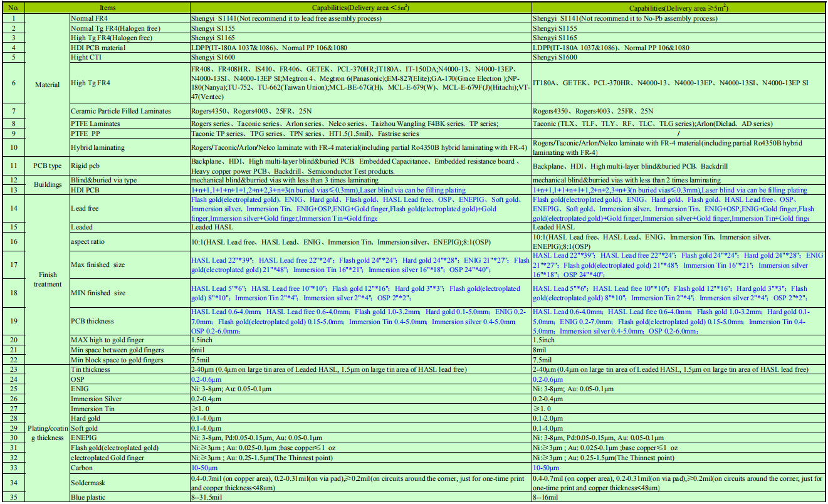Click the "aspect ratio" item cell
The height and width of the screenshot is (504, 828).
[128, 241]
